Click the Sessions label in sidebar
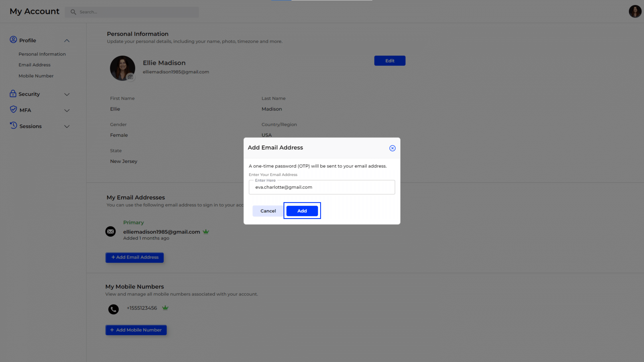The image size is (644, 362). coord(30,126)
